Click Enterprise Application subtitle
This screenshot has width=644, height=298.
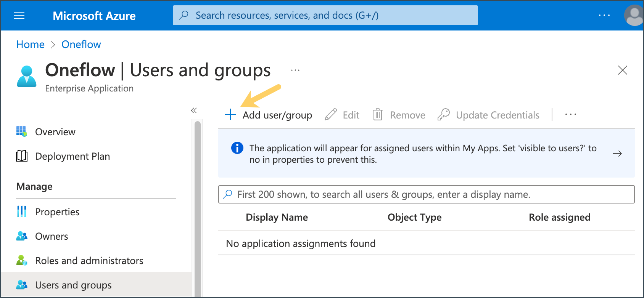coord(89,88)
